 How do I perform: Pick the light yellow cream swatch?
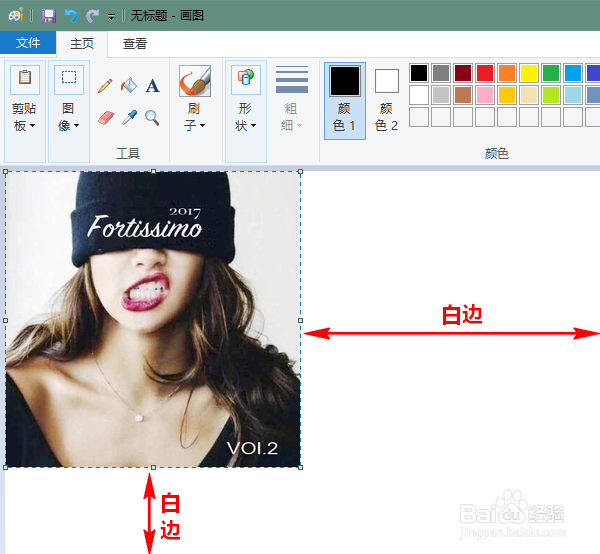529,95
